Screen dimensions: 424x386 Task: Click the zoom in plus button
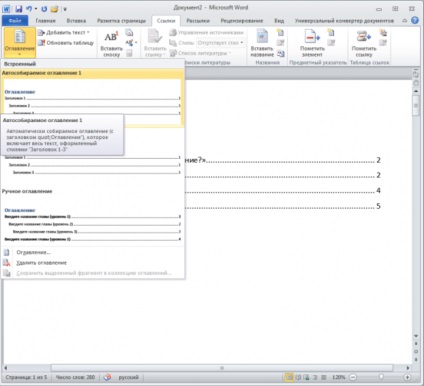pyautogui.click(x=407, y=377)
